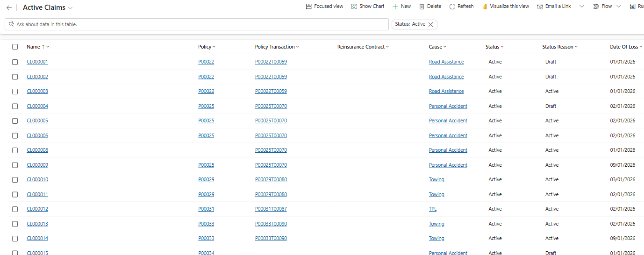
Task: Open the Active Claims view selector
Action: tap(48, 7)
